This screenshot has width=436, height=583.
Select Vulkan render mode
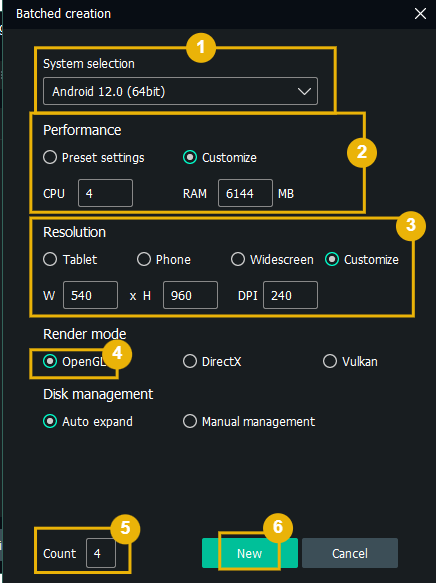[350, 361]
